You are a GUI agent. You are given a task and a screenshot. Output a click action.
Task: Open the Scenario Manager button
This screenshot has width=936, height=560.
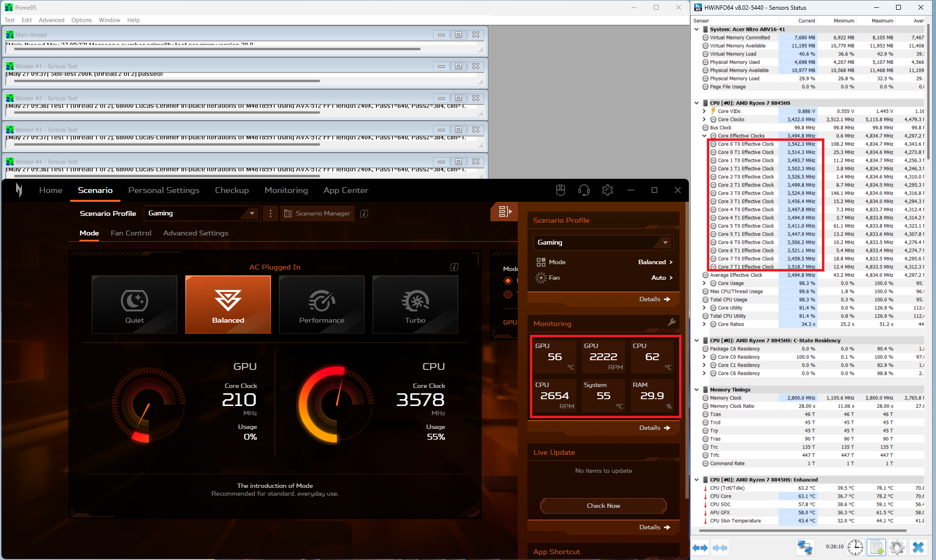click(x=317, y=213)
